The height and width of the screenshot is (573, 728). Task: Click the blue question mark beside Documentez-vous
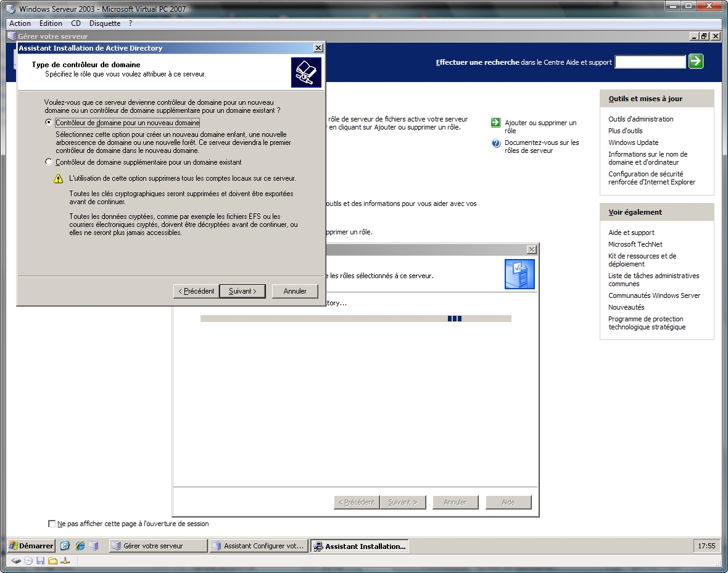tap(495, 143)
